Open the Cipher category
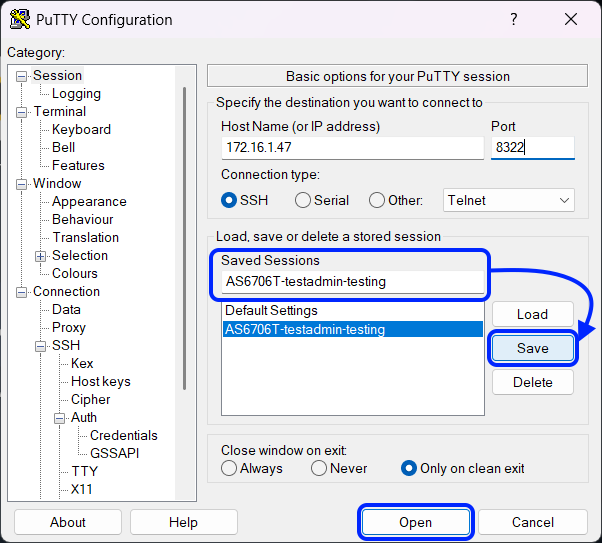The width and height of the screenshot is (602, 543). 91,399
